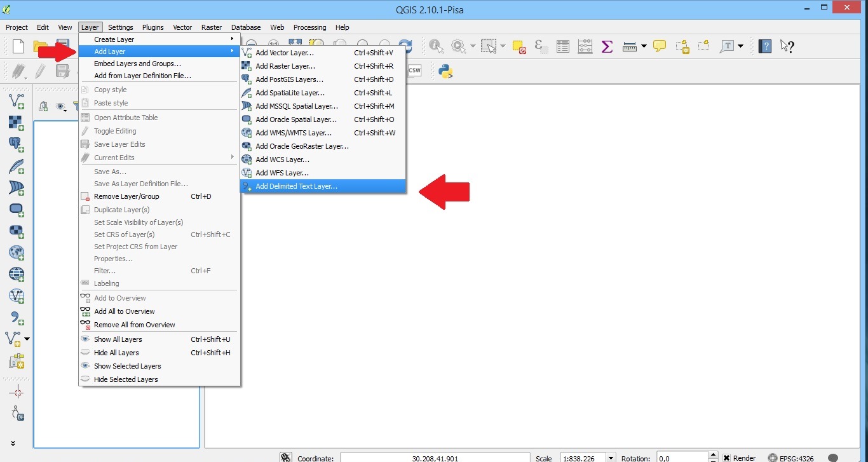Select Add PostGIS Layers menu entry
868x462 pixels.
pos(323,79)
